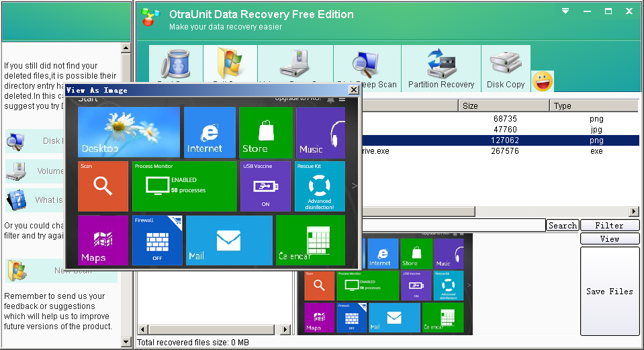The height and width of the screenshot is (350, 644).
Task: Click the Filter button
Action: click(x=610, y=225)
